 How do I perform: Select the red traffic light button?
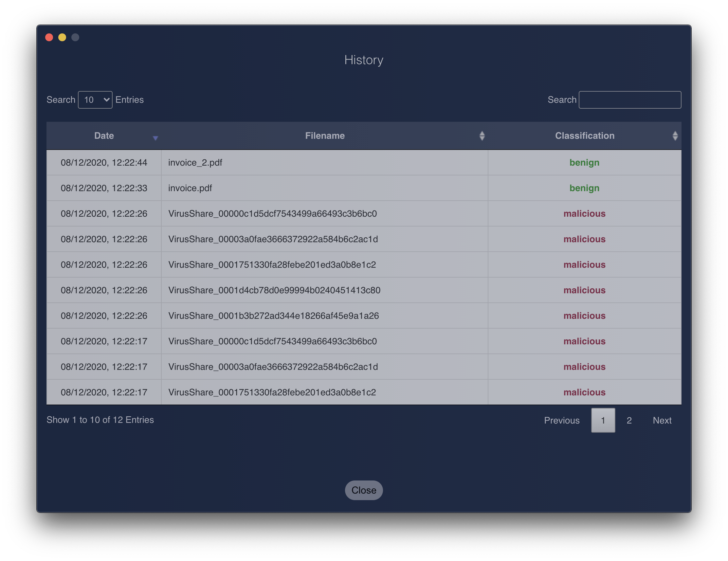(x=49, y=37)
